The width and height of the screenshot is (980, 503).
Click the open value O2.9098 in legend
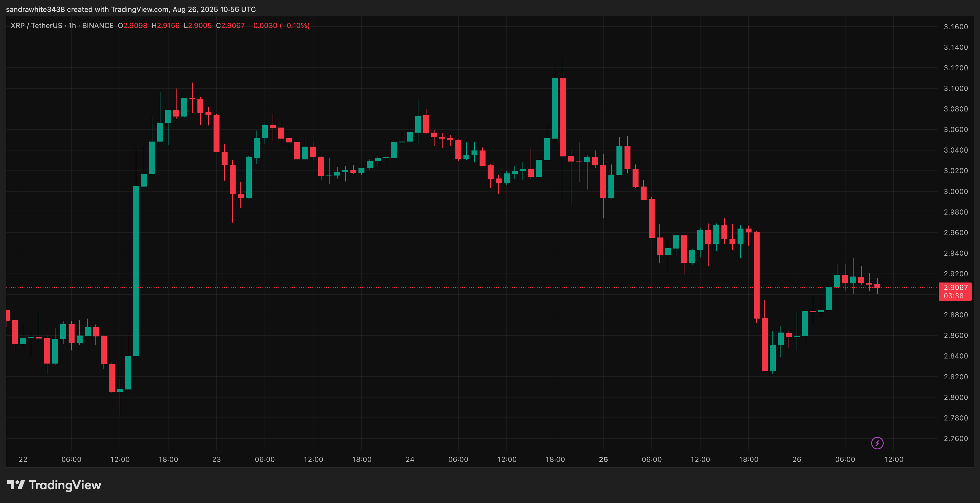click(132, 25)
